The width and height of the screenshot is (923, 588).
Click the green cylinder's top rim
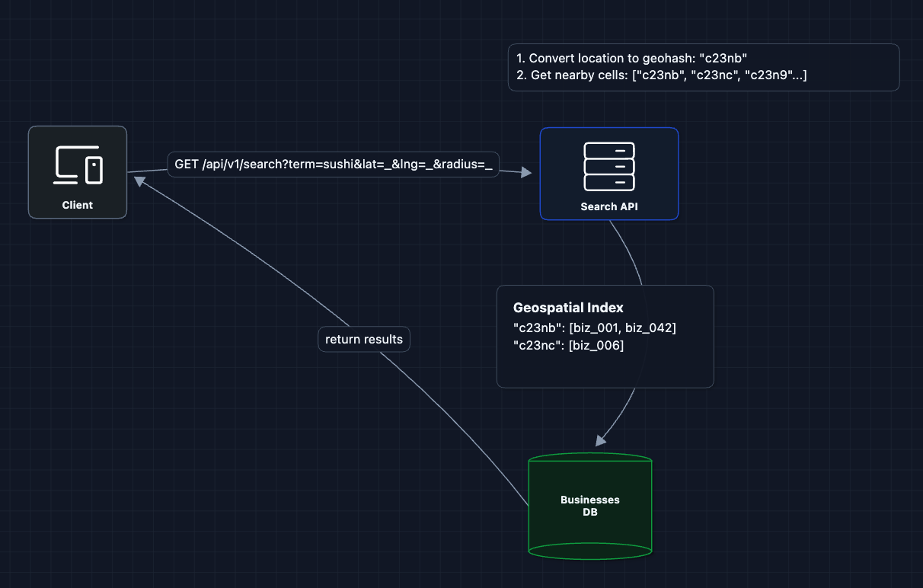point(590,459)
